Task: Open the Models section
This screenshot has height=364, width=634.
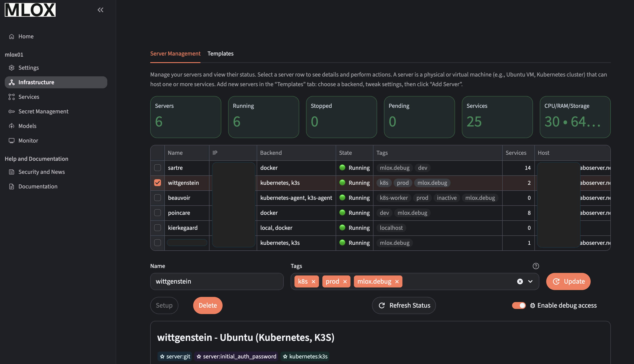Action: (x=27, y=126)
